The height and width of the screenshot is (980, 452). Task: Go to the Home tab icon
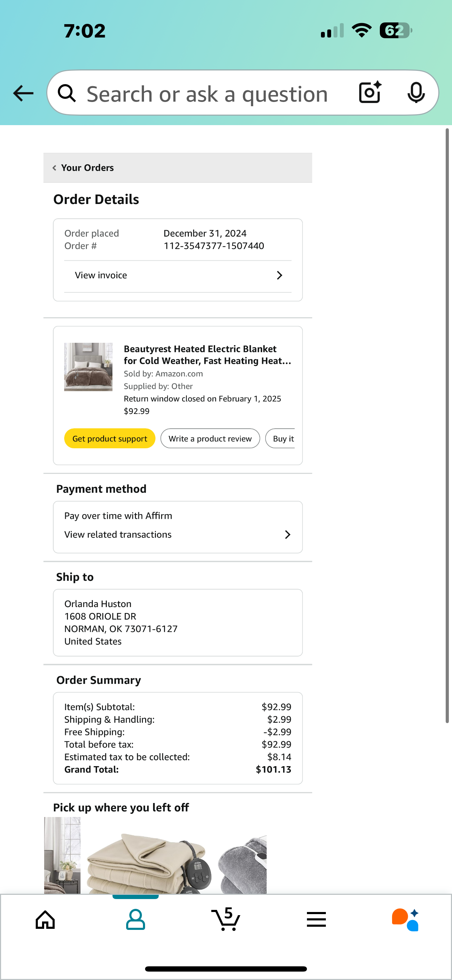[x=45, y=920]
